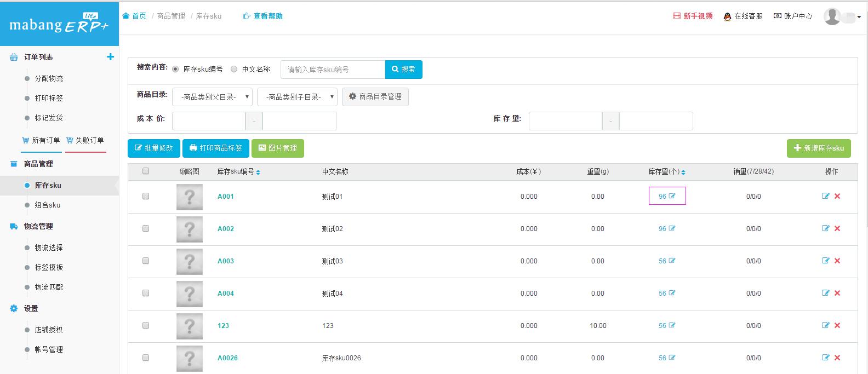Click the user avatar icon
Screen dimensions: 868x374
(832, 16)
